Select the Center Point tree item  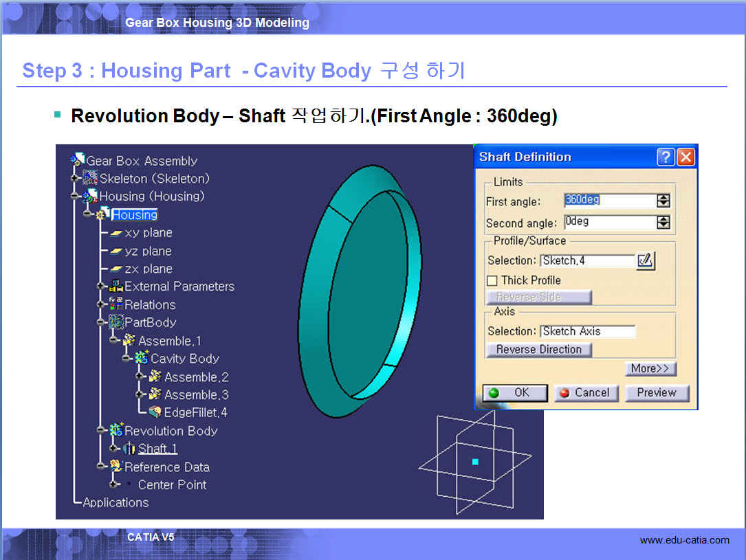pos(172,484)
